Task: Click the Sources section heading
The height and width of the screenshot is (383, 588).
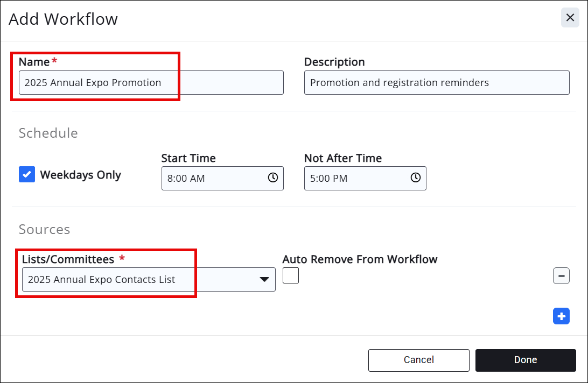Action: point(44,229)
